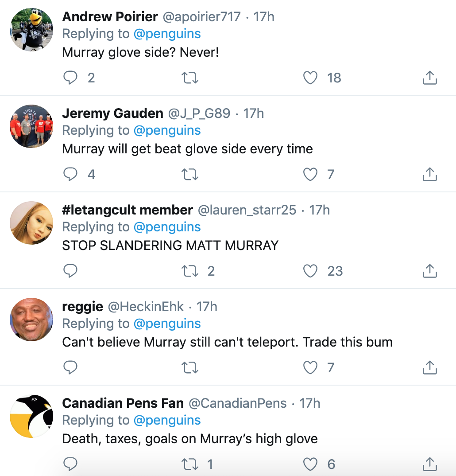Retweet Andrew Poirier's Murray glove side tweet
The image size is (456, 476).
click(x=190, y=78)
